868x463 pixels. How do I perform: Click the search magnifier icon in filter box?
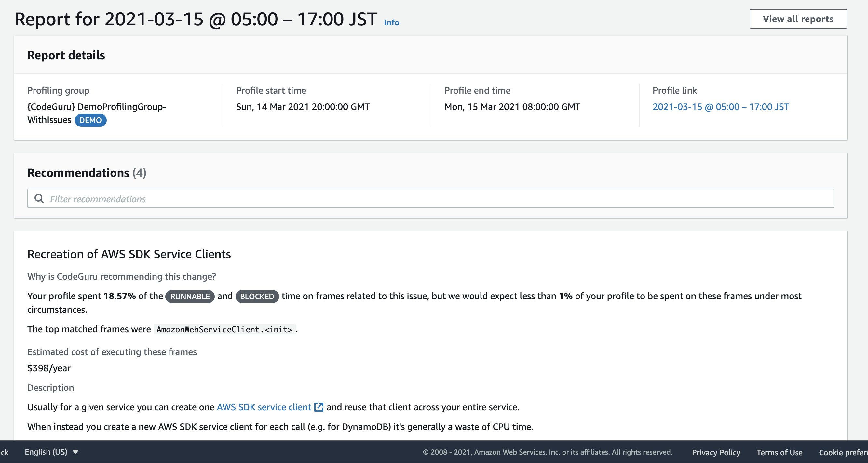[39, 199]
